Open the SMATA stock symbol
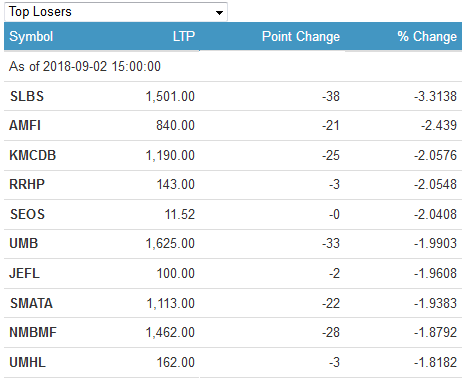This screenshot has width=465, height=379. (x=31, y=303)
